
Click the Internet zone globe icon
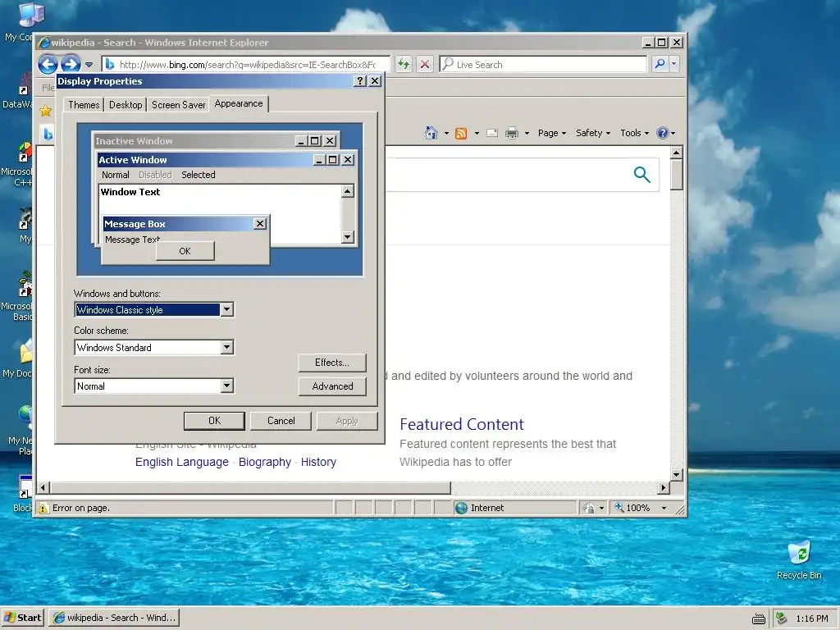pyautogui.click(x=461, y=508)
